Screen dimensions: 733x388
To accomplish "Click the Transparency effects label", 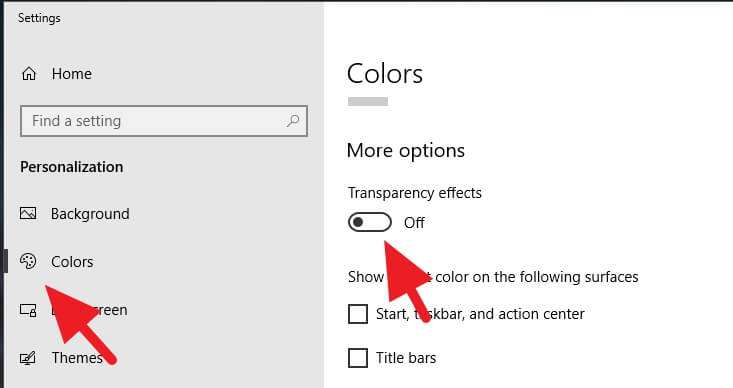I will tap(415, 193).
